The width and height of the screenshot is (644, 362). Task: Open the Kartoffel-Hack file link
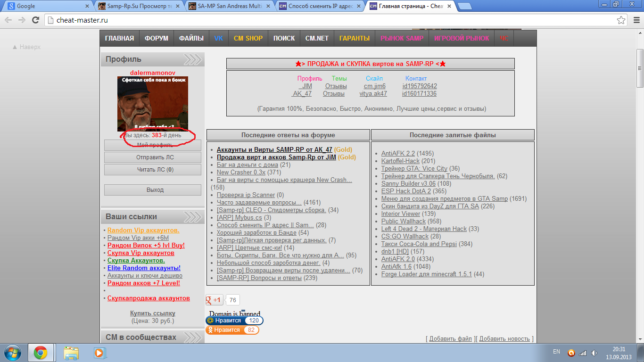click(x=400, y=161)
